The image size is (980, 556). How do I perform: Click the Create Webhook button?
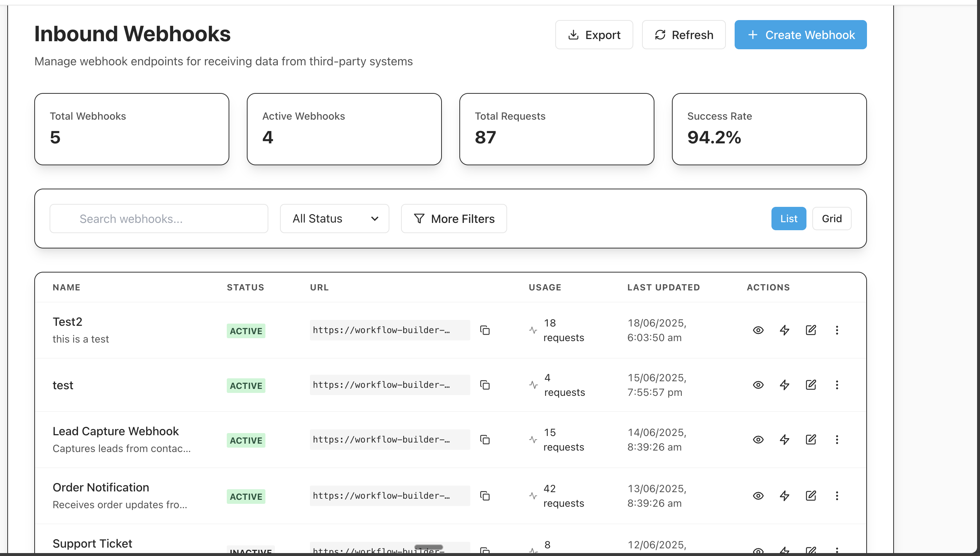(x=800, y=35)
